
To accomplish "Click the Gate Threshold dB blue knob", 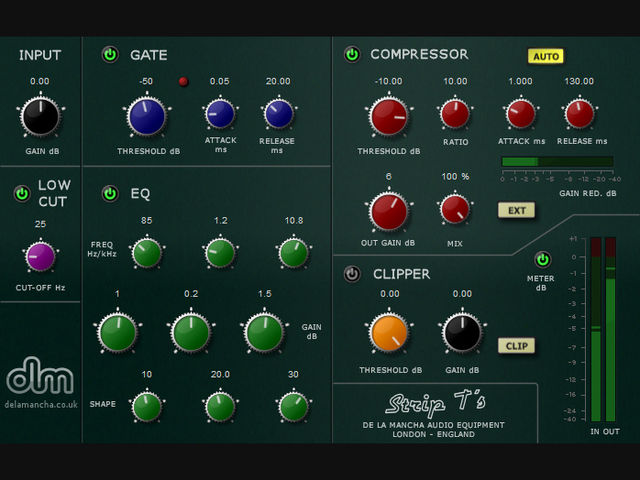I will click(147, 116).
